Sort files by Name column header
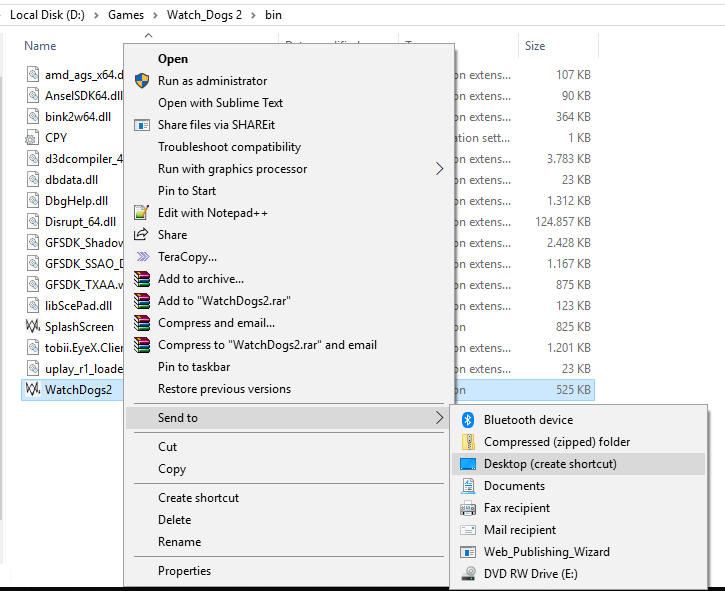The height and width of the screenshot is (591, 725). coord(40,46)
